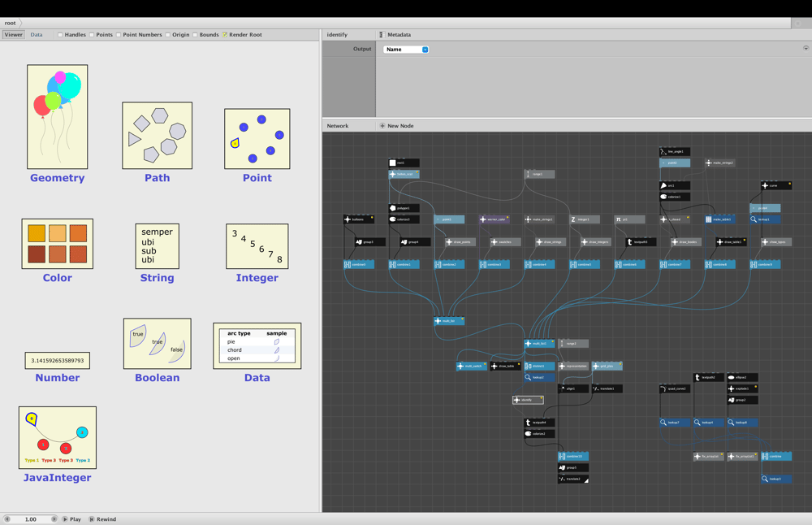
Task: Select the ellipse2 node
Action: click(742, 377)
